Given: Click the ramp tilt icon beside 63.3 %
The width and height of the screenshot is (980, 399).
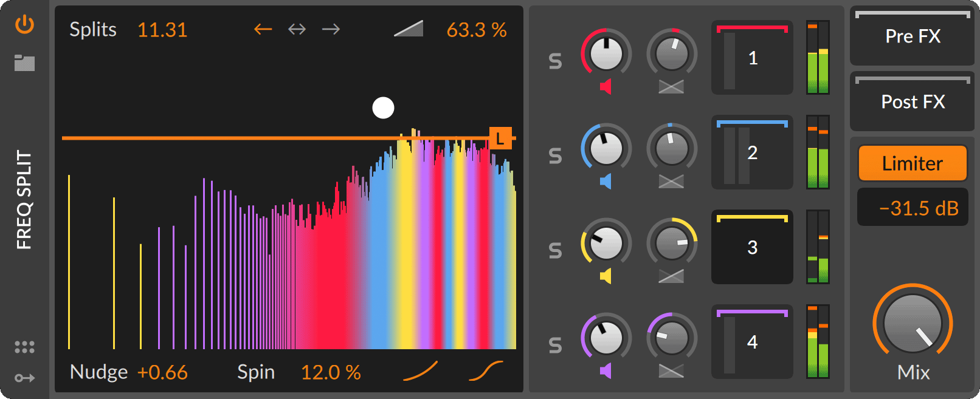Looking at the screenshot, I should tap(409, 29).
